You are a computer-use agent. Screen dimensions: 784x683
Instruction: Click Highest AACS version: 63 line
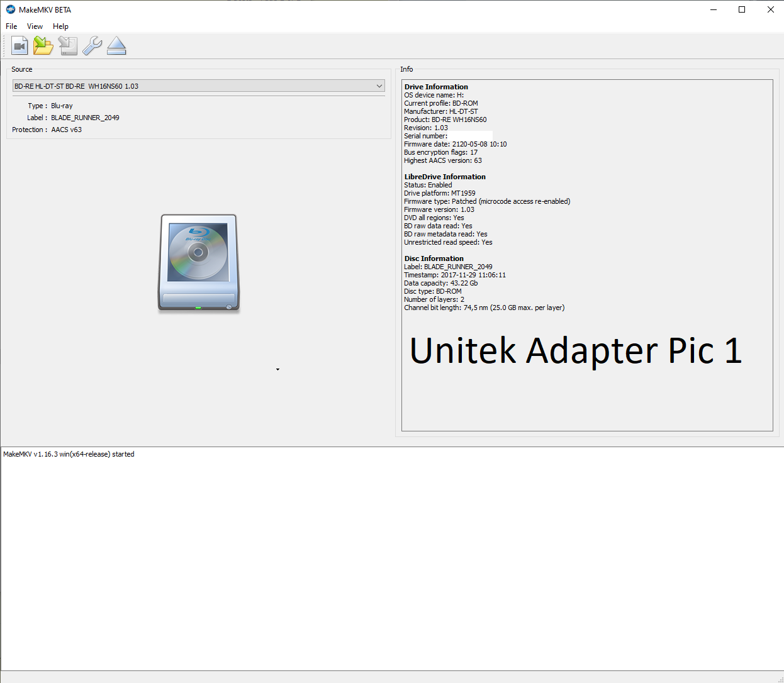click(443, 160)
